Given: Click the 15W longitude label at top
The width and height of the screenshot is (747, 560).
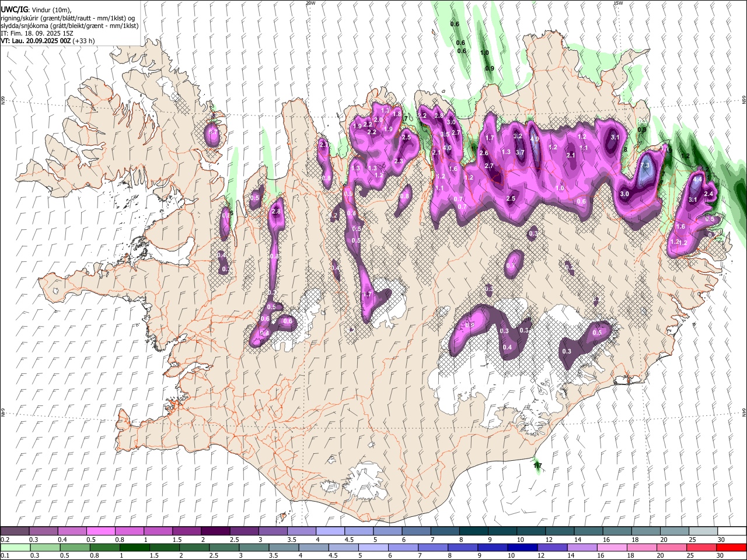Looking at the screenshot, I should (x=618, y=3).
